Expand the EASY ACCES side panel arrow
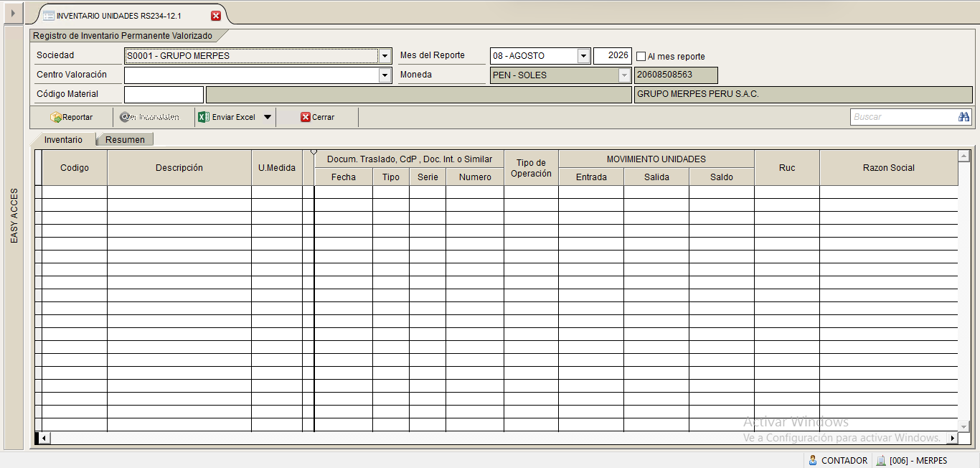Image resolution: width=980 pixels, height=468 pixels. [11, 14]
